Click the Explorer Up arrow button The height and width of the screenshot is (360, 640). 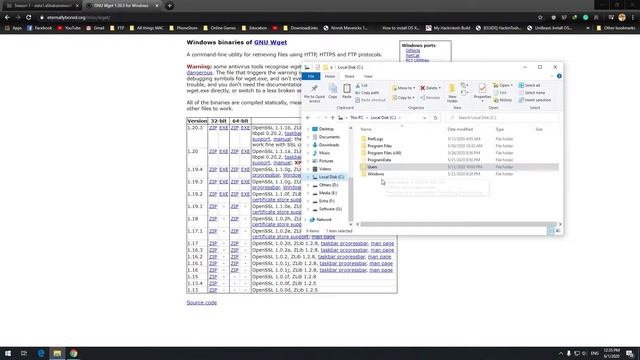[332, 118]
